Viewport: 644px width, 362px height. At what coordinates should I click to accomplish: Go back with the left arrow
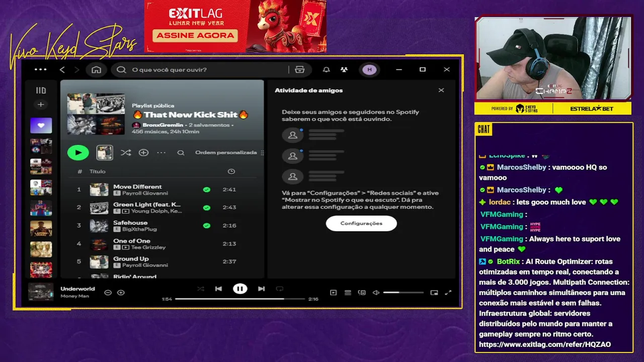[62, 69]
